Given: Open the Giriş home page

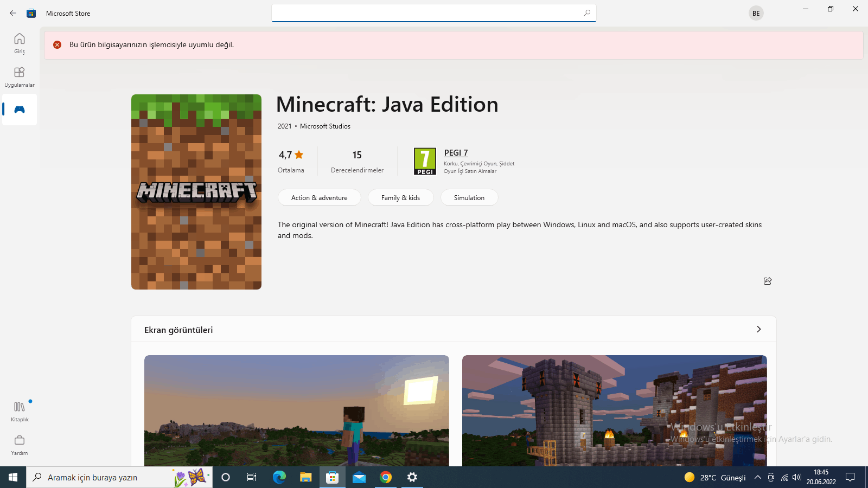Looking at the screenshot, I should tap(20, 43).
